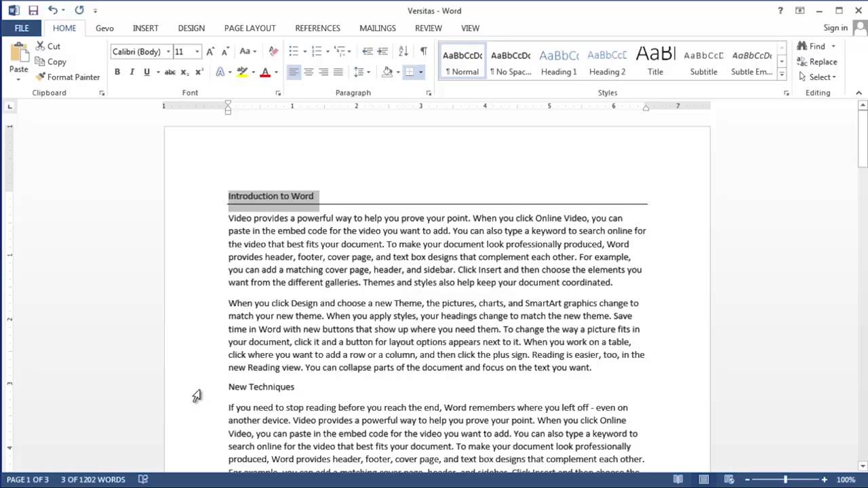Open the Font dialog launcher
The image size is (868, 488).
point(278,93)
